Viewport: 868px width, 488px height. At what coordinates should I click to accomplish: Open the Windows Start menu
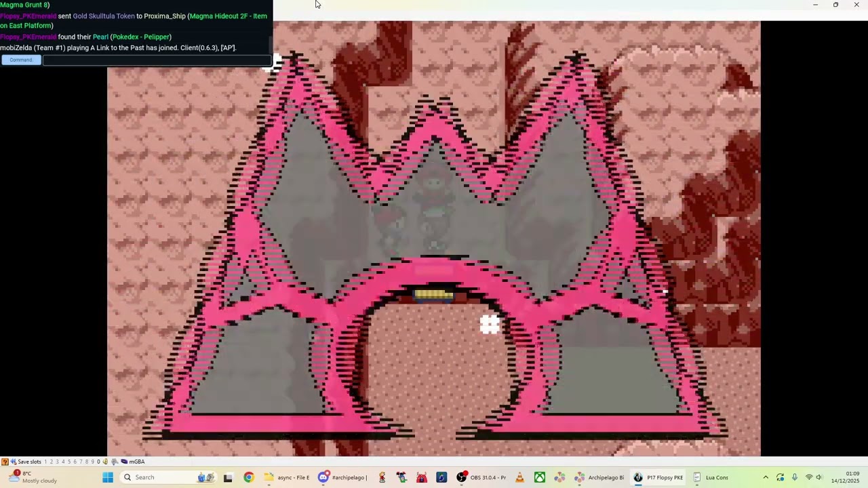[108, 477]
